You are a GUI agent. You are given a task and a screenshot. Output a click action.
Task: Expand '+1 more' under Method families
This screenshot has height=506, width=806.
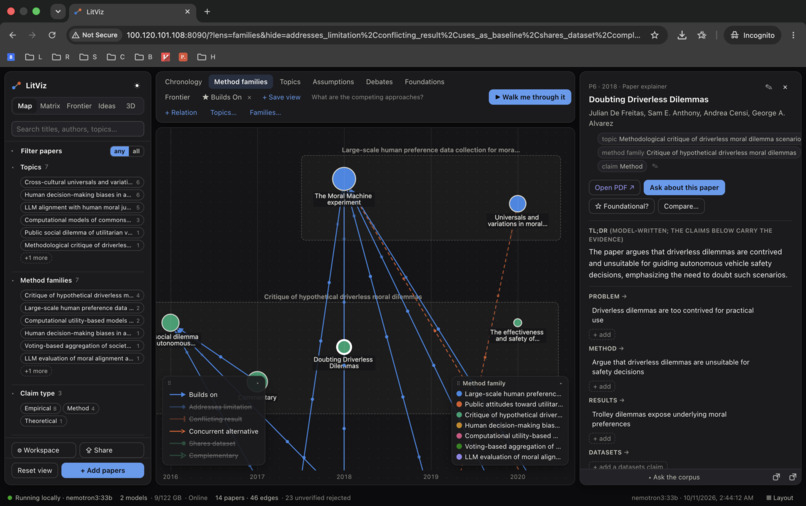[x=36, y=371]
